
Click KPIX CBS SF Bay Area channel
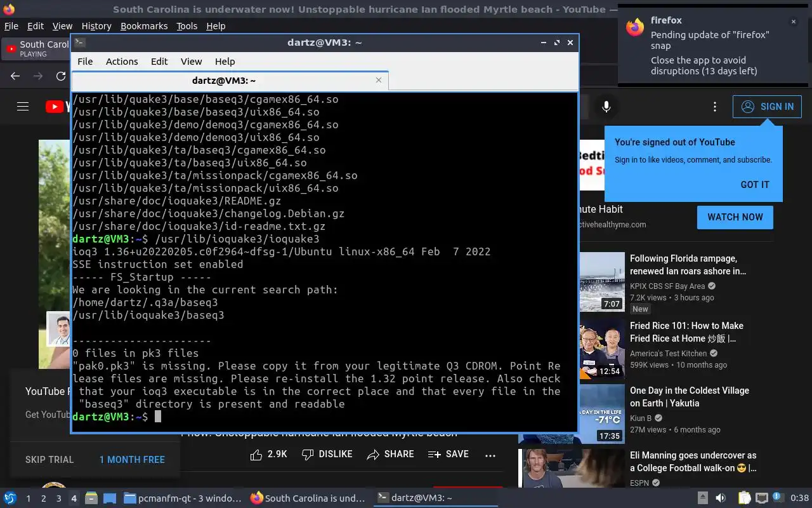tap(667, 286)
